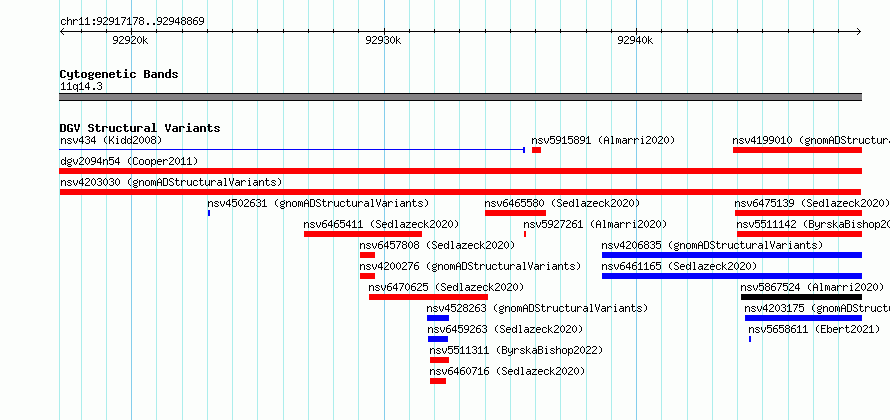Image resolution: width=890 pixels, height=420 pixels.
Task: Click the nsv4206835 gnomADStructuralVariants label
Action: coord(712,245)
